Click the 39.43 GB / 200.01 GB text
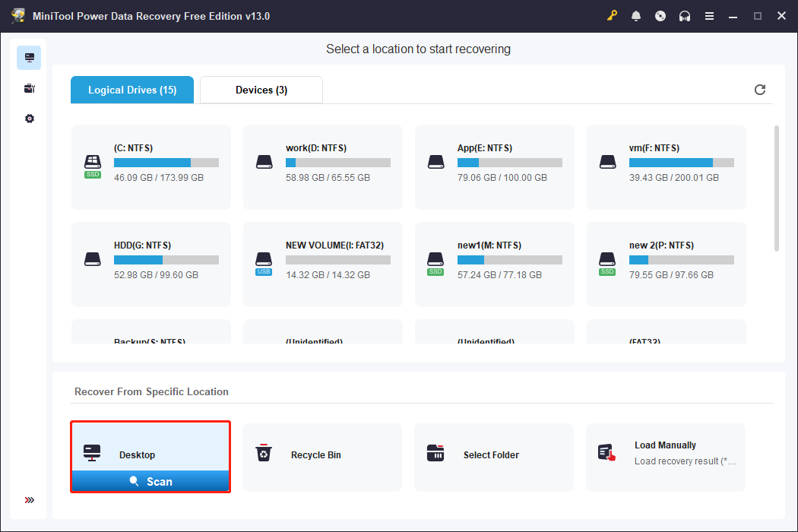The height and width of the screenshot is (532, 798). tap(674, 177)
